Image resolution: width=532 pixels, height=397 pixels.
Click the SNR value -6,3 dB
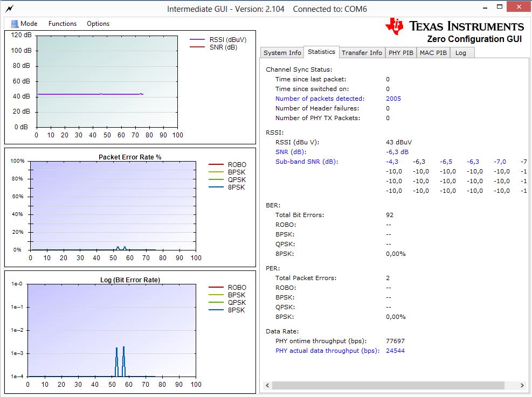[x=397, y=152]
